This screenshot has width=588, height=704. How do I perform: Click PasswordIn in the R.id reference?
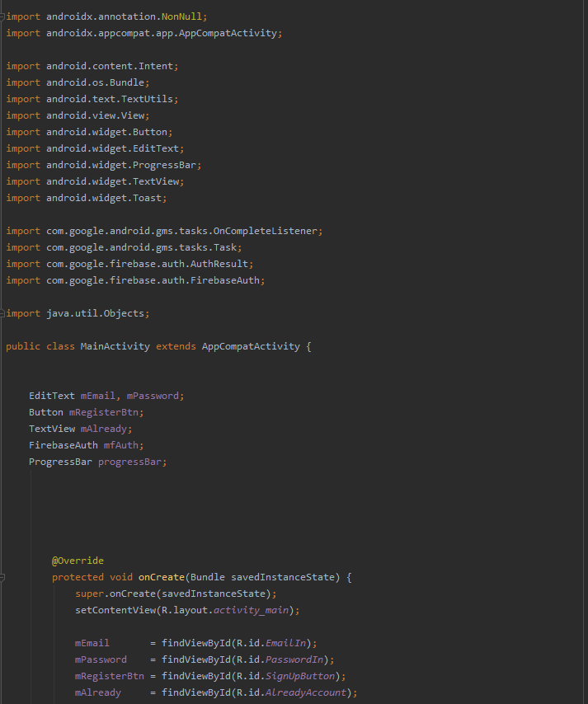click(294, 659)
